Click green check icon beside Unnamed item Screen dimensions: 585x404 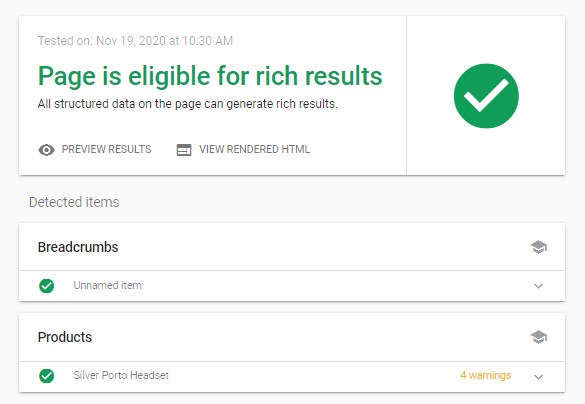tap(47, 286)
